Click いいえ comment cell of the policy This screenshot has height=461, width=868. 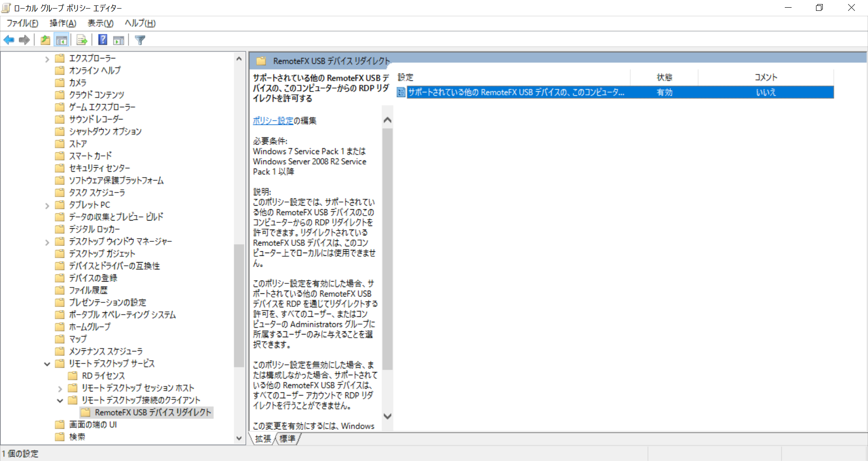pyautogui.click(x=766, y=92)
